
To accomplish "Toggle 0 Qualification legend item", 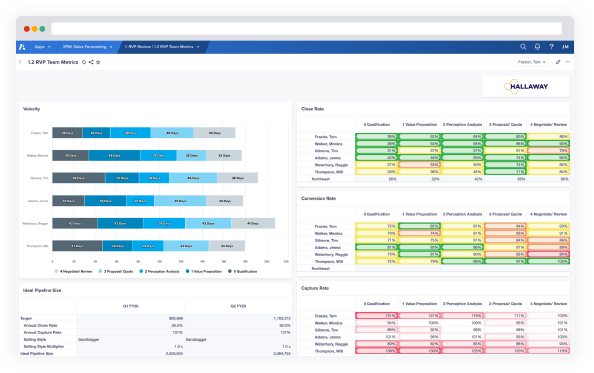I will click(x=242, y=272).
